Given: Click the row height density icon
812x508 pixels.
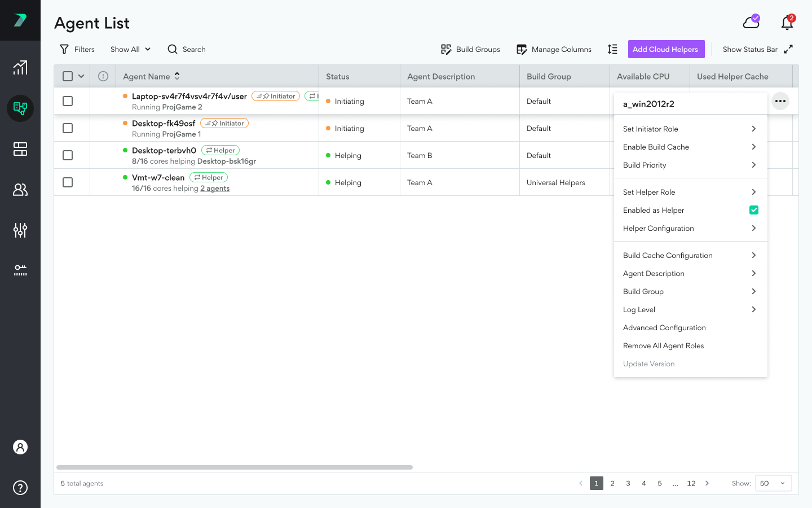Looking at the screenshot, I should pyautogui.click(x=612, y=49).
